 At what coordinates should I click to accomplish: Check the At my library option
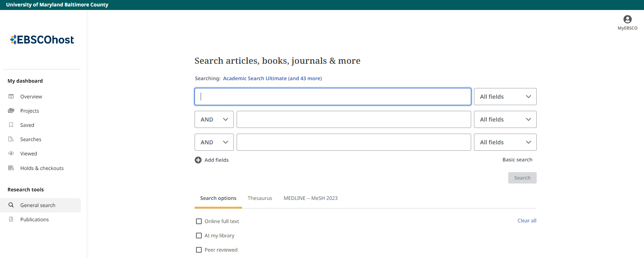(x=199, y=236)
